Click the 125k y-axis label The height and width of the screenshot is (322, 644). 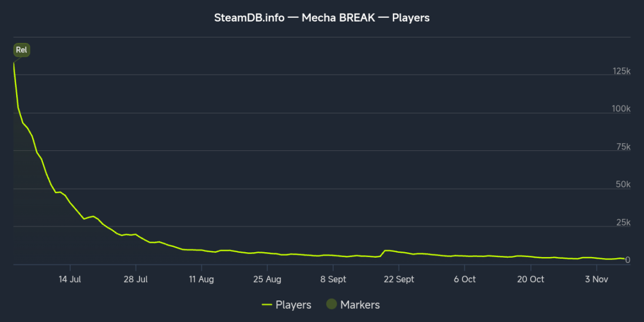pyautogui.click(x=621, y=72)
